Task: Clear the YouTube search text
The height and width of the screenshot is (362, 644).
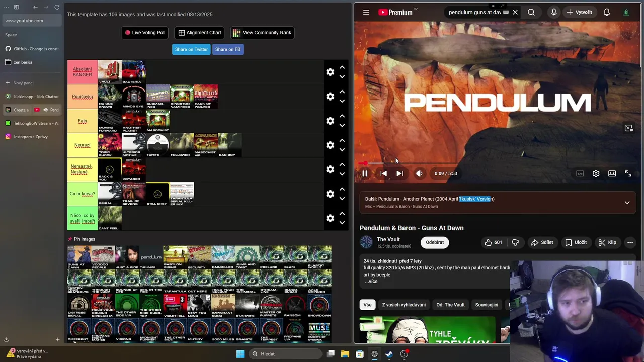Action: point(515,12)
